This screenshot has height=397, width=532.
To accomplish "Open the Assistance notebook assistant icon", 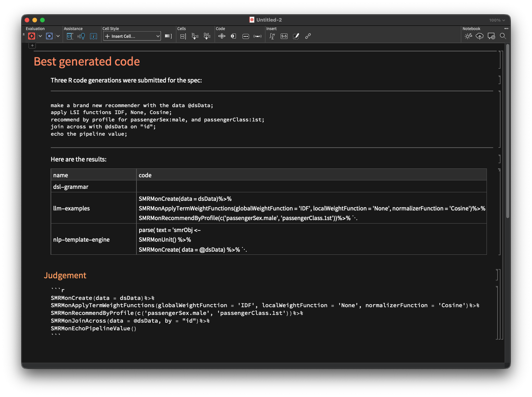I will click(70, 36).
